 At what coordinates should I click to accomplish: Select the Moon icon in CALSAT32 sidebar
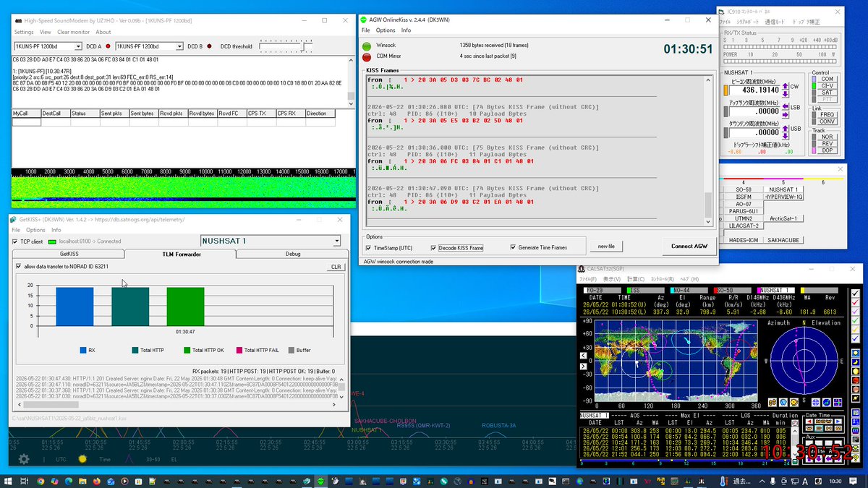(856, 361)
